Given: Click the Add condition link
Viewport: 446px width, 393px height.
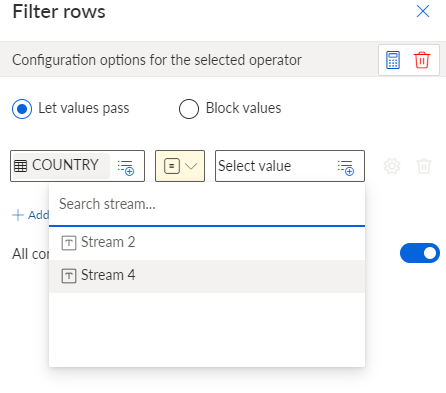Looking at the screenshot, I should tap(31, 215).
